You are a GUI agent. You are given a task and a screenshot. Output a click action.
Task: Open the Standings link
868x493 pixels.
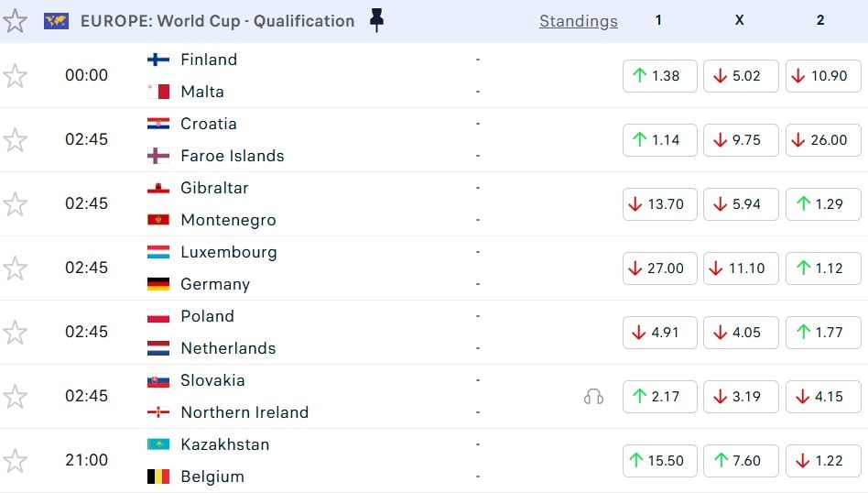[x=578, y=21]
